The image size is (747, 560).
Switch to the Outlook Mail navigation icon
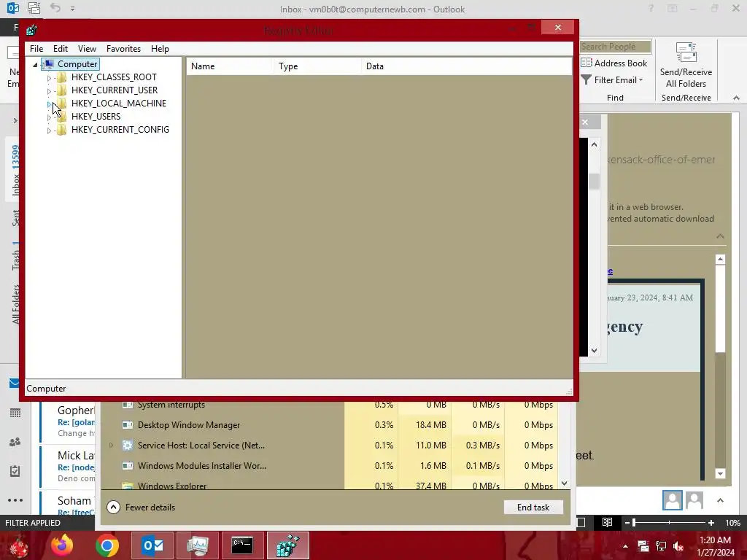pos(15,384)
